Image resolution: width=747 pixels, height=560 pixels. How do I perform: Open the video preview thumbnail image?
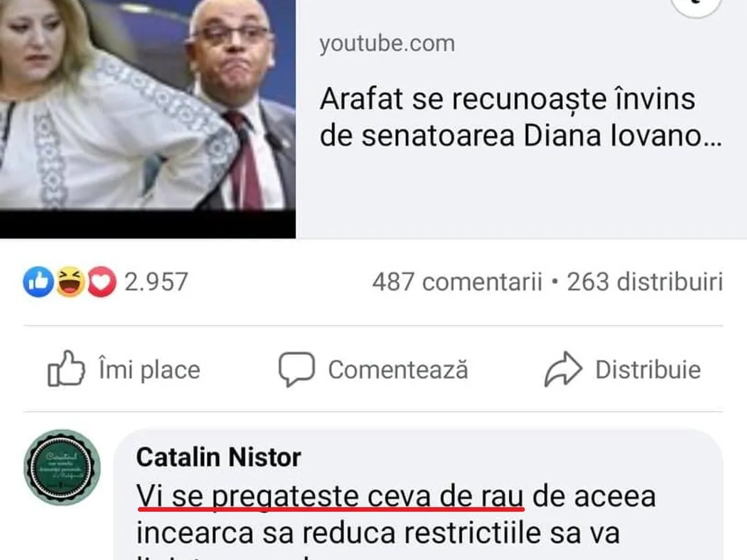tap(148, 118)
